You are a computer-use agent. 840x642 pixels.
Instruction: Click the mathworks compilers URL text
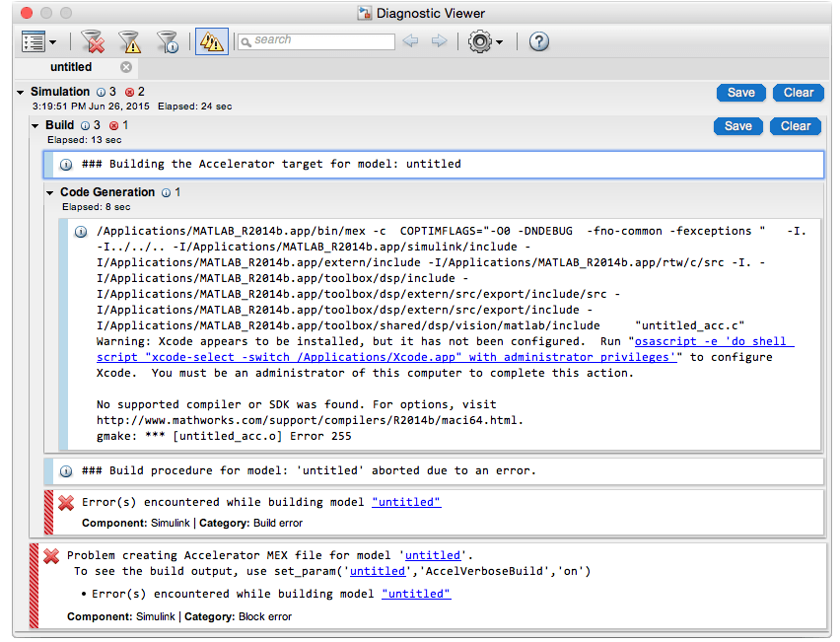[310, 420]
